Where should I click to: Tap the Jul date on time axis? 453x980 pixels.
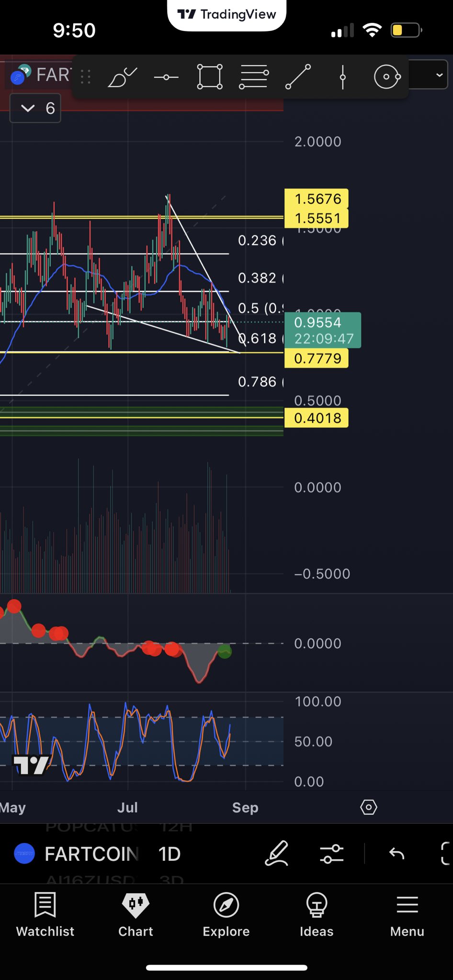(127, 808)
